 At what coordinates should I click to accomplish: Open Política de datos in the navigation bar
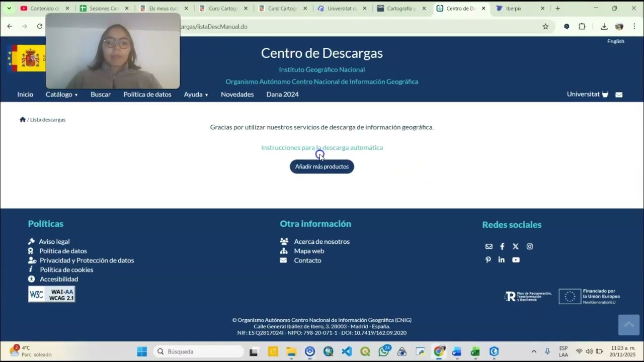click(147, 95)
